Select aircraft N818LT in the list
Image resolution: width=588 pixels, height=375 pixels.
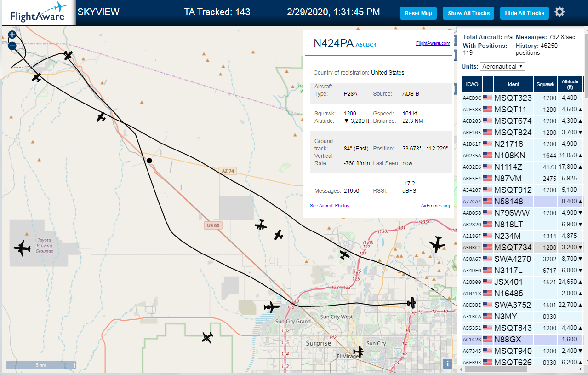point(523,225)
